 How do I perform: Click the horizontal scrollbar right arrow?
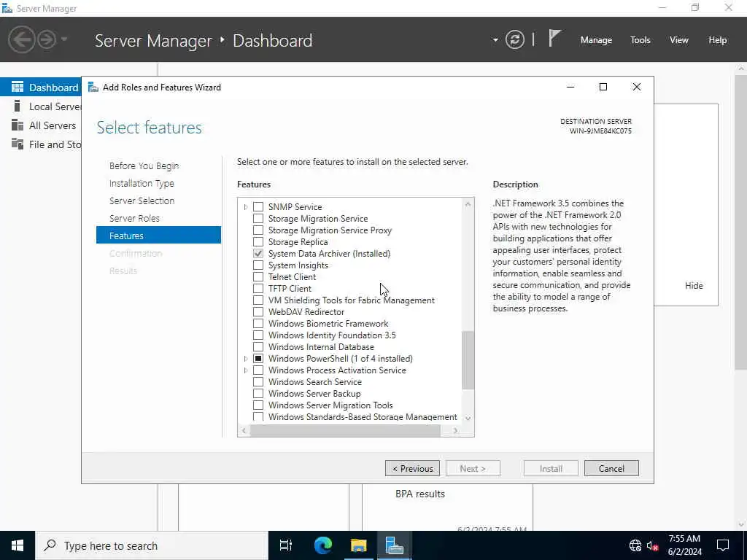pos(455,430)
